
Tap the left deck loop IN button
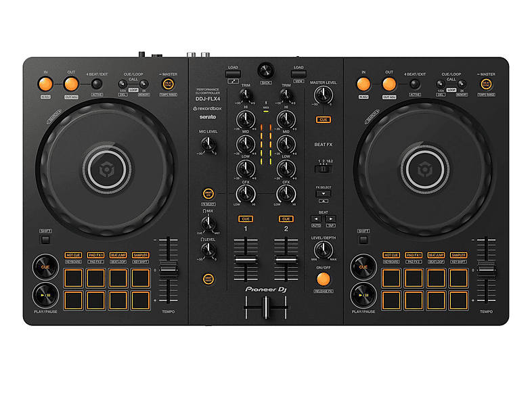45,84
